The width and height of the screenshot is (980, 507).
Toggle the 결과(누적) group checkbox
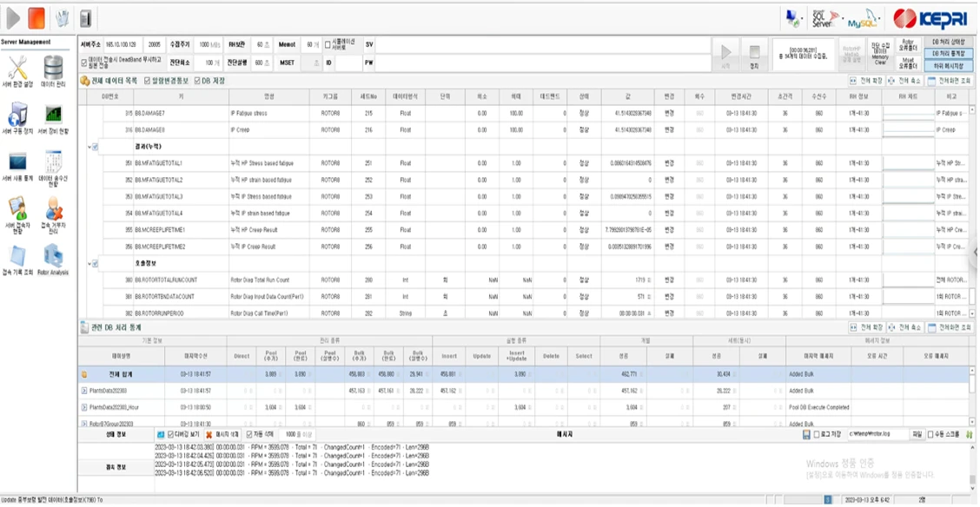tap(96, 147)
